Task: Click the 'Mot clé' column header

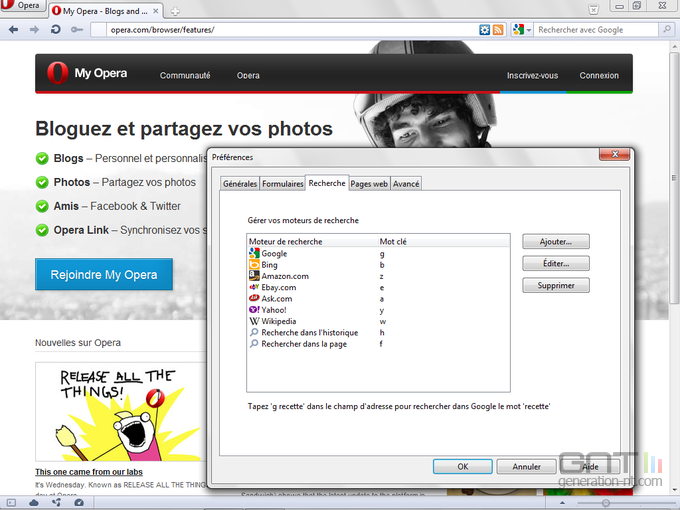Action: point(444,242)
